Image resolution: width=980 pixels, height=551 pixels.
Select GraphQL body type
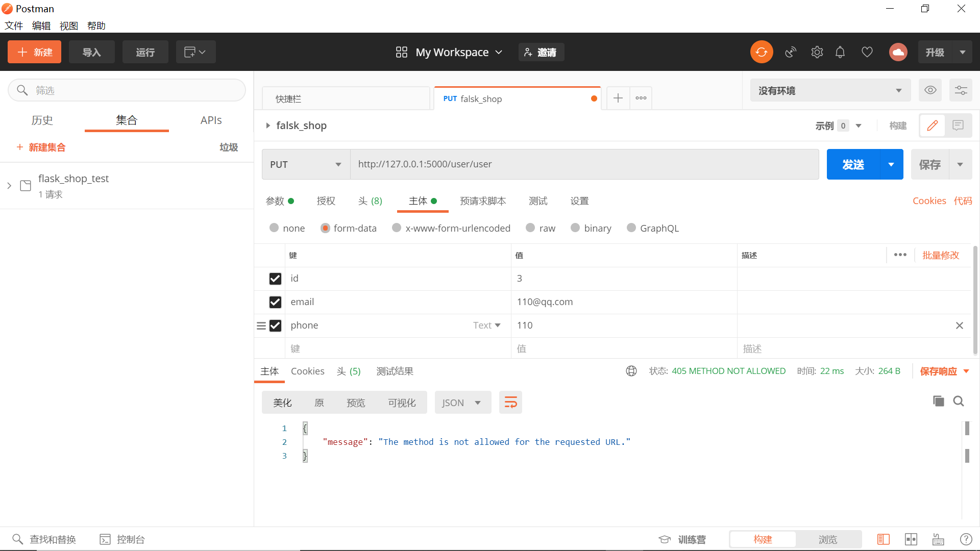click(631, 228)
